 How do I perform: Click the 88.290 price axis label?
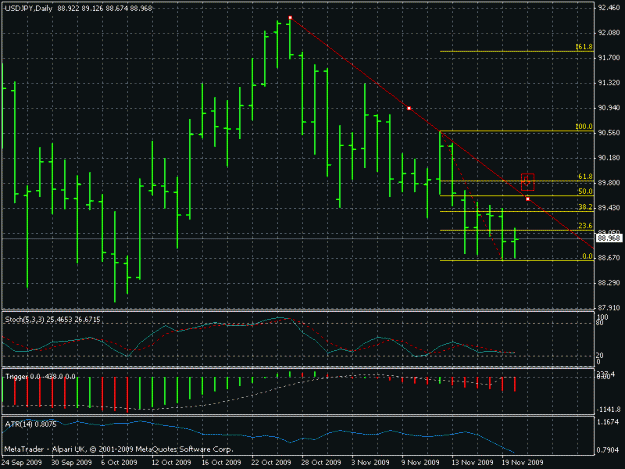click(x=609, y=283)
